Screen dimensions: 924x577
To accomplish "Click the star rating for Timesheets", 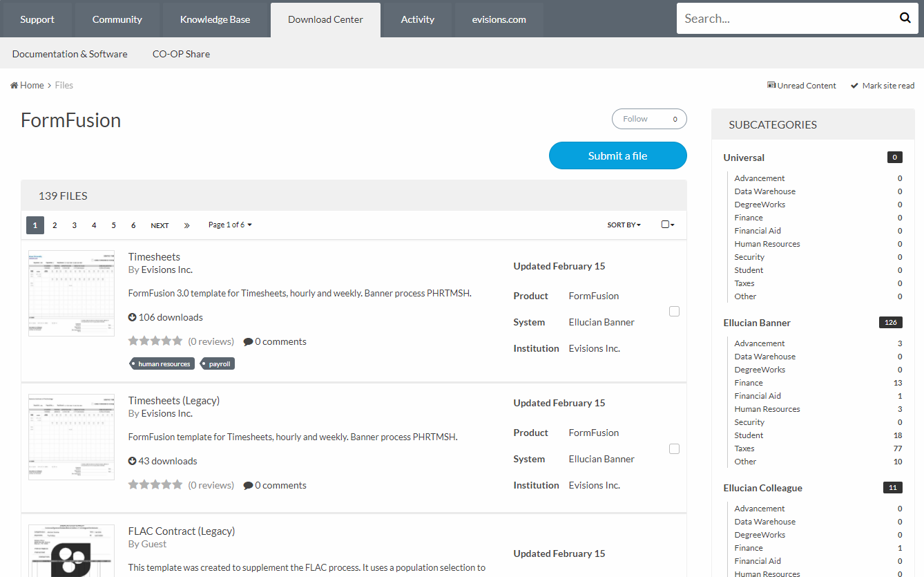I will pos(155,341).
